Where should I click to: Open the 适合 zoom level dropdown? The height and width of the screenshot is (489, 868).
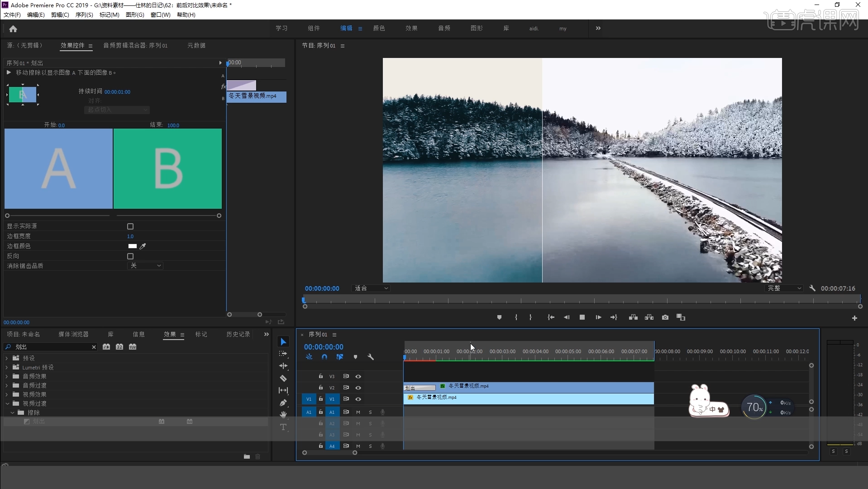pos(371,288)
